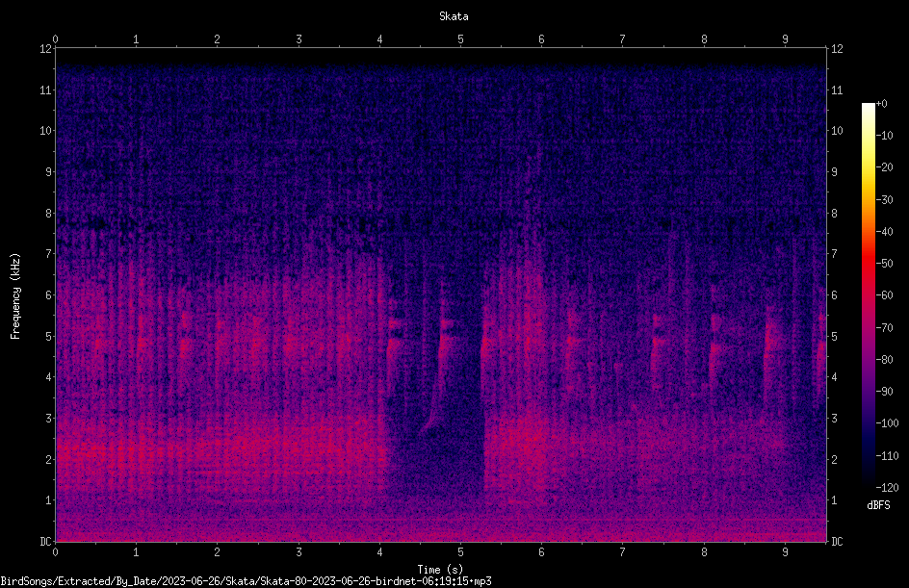Screen dimensions: 909x588
Task: Click the "-10" color scale label
Action: coord(884,136)
